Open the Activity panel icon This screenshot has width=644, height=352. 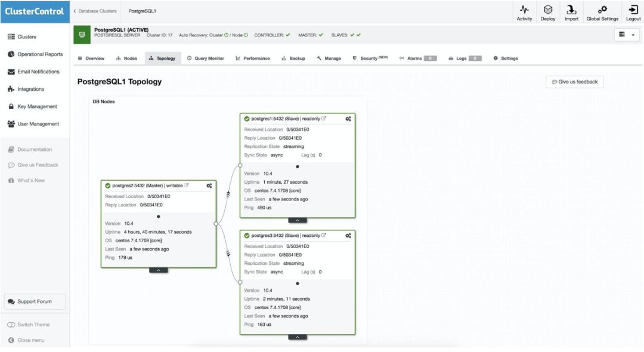click(524, 10)
